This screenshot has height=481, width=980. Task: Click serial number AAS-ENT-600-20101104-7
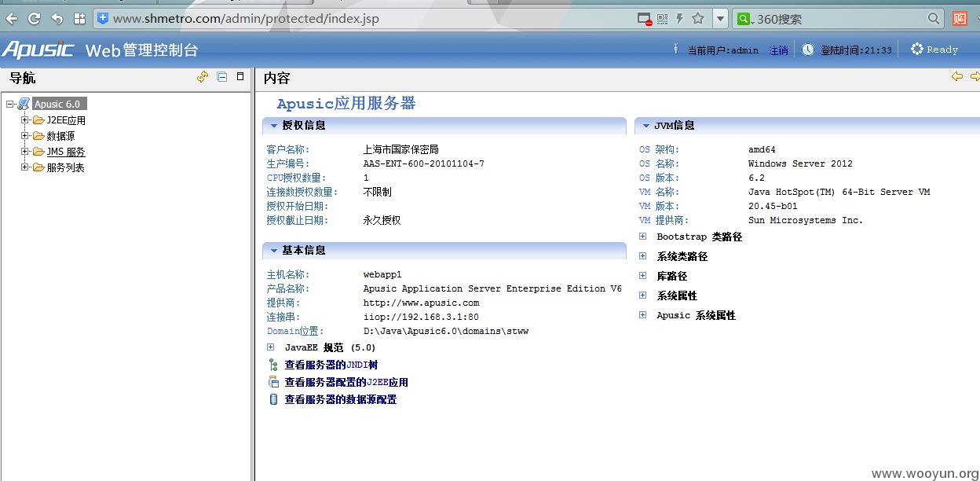coord(424,163)
